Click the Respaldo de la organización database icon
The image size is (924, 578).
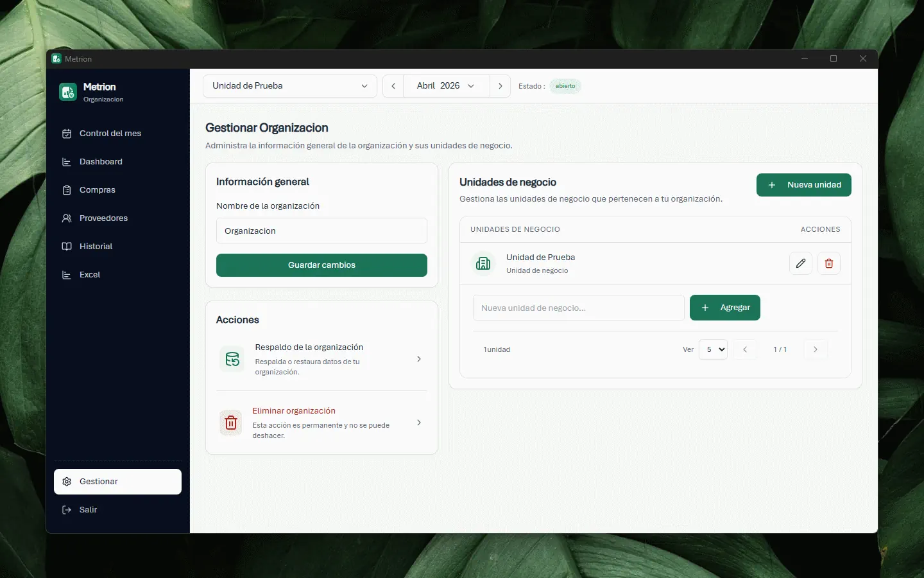point(232,359)
